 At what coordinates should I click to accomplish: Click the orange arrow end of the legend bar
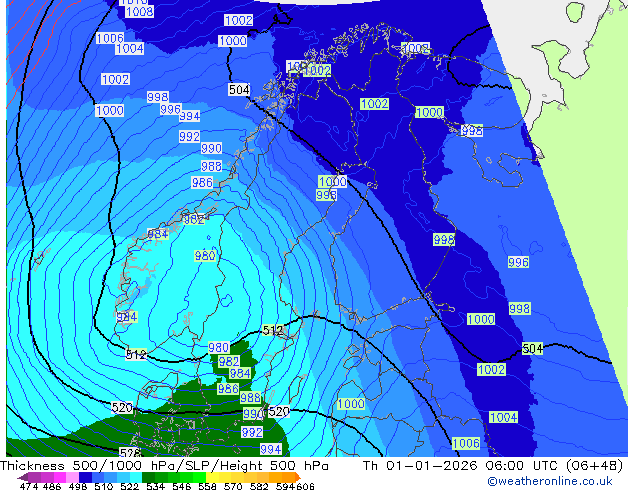click(298, 477)
